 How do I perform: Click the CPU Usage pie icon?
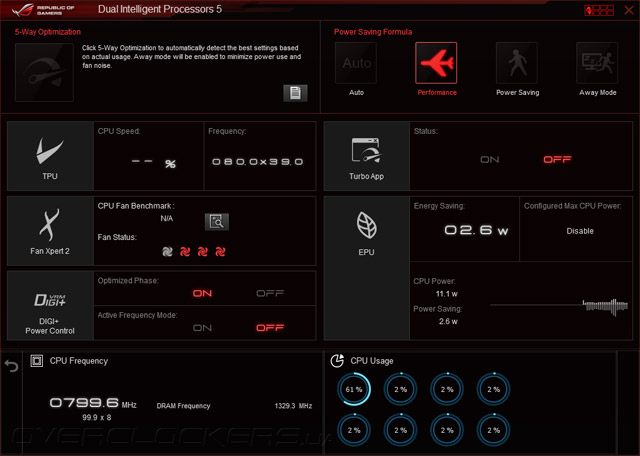coord(337,361)
